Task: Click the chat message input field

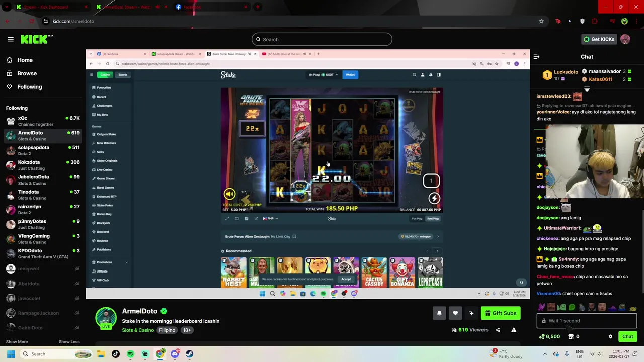Action: tap(587, 321)
